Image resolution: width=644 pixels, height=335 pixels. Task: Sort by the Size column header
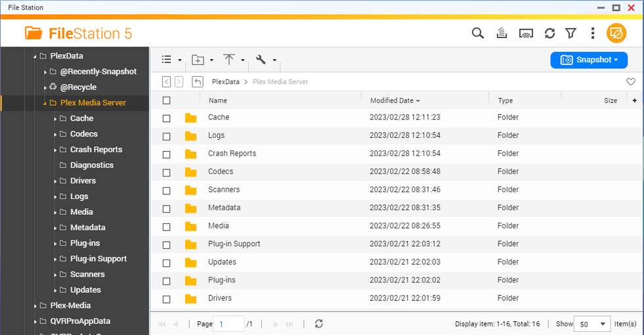[x=611, y=100]
